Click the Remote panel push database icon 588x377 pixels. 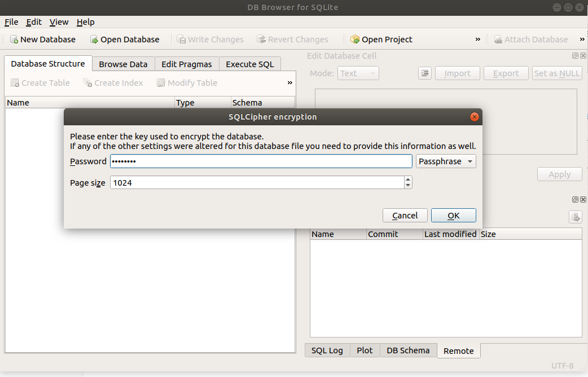[x=576, y=217]
